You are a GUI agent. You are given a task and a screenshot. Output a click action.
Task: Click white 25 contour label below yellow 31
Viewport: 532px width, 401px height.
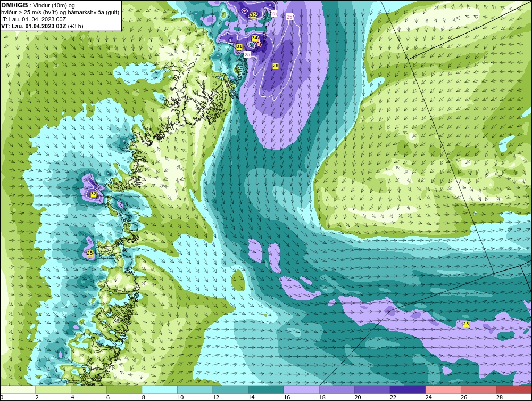247,54
